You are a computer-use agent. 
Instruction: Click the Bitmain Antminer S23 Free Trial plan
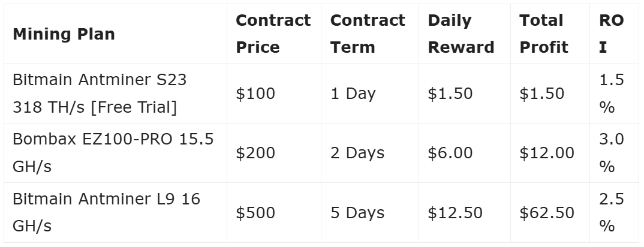pos(100,94)
